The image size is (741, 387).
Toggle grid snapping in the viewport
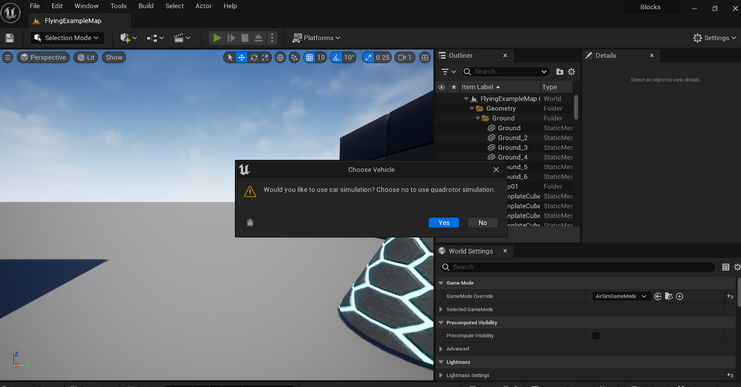pos(310,57)
